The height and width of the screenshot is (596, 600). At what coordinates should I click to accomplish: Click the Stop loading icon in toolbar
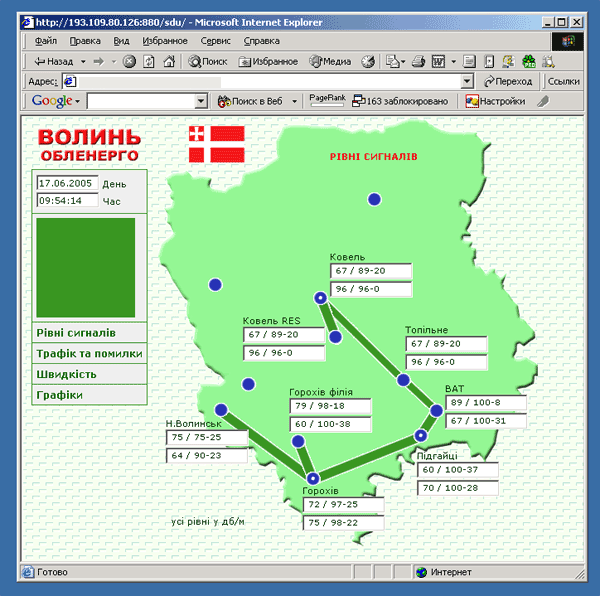pyautogui.click(x=130, y=61)
